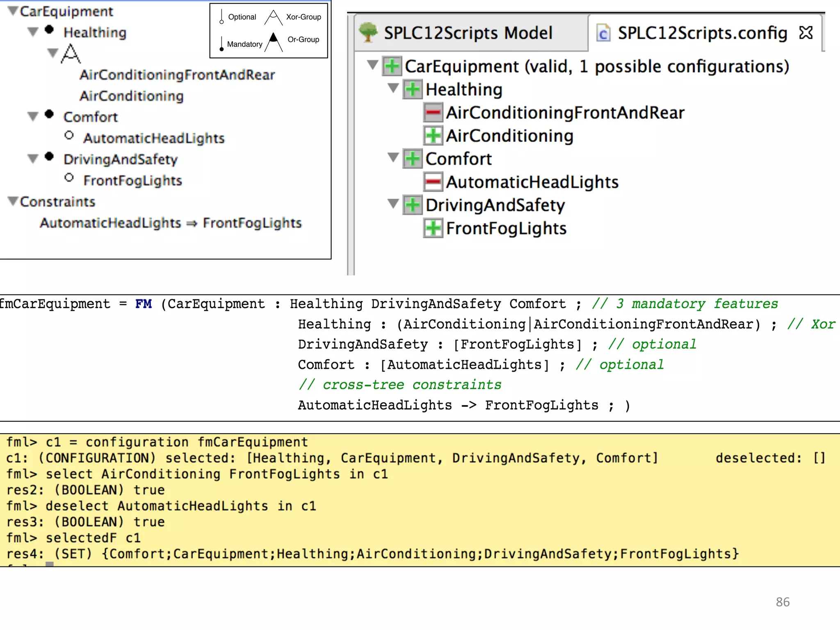The height and width of the screenshot is (630, 840).
Task: Click 'fml> deselect AutomaticHeadLights in c1' line
Action: [161, 506]
